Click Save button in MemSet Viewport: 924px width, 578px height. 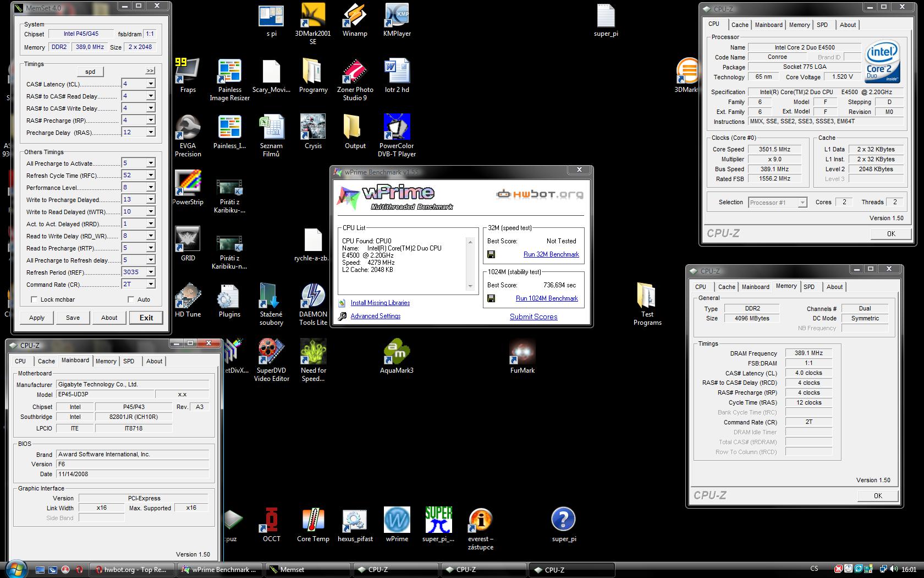[73, 318]
